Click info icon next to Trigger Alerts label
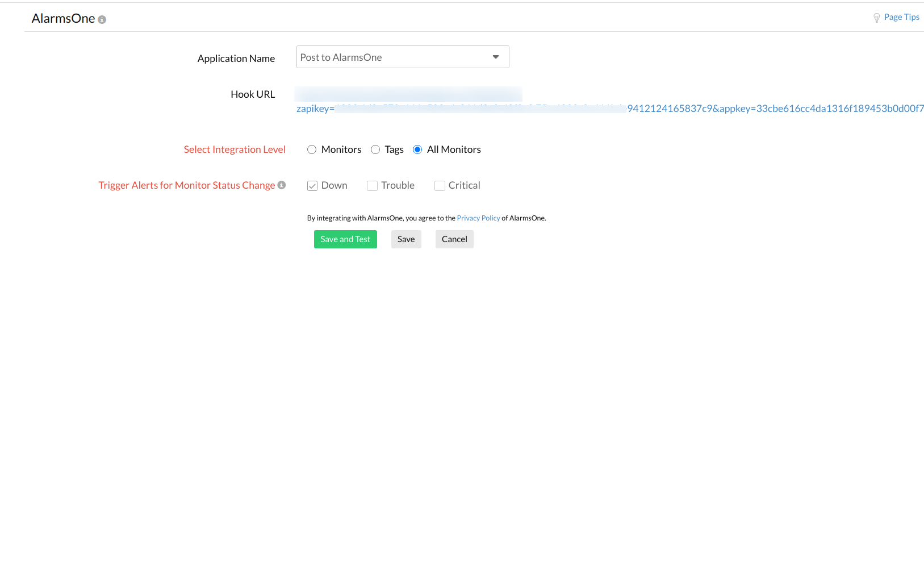Viewport: 924px width, 574px height. pos(282,185)
